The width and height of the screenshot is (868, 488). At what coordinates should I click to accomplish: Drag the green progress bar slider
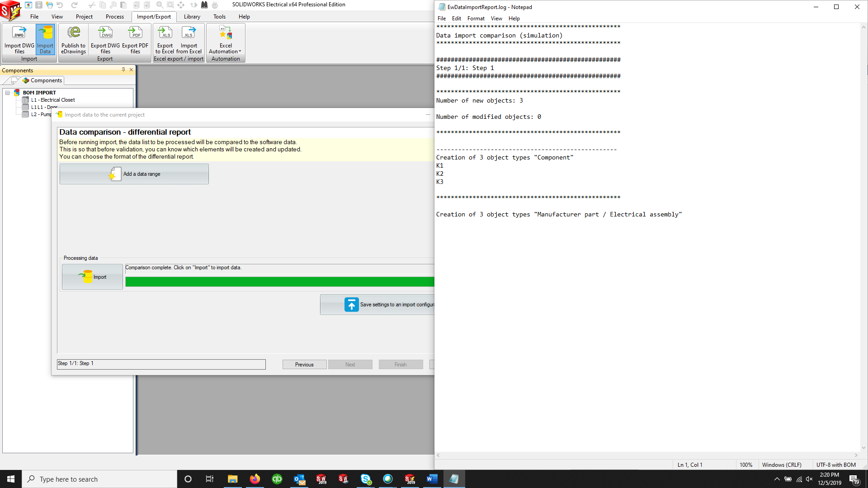[279, 280]
